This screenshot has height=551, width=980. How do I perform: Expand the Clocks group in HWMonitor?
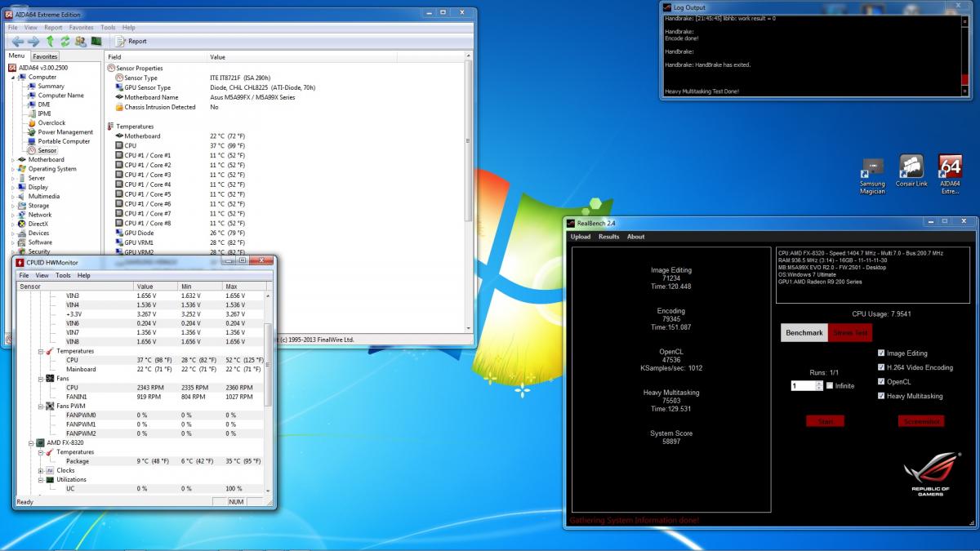pyautogui.click(x=40, y=470)
